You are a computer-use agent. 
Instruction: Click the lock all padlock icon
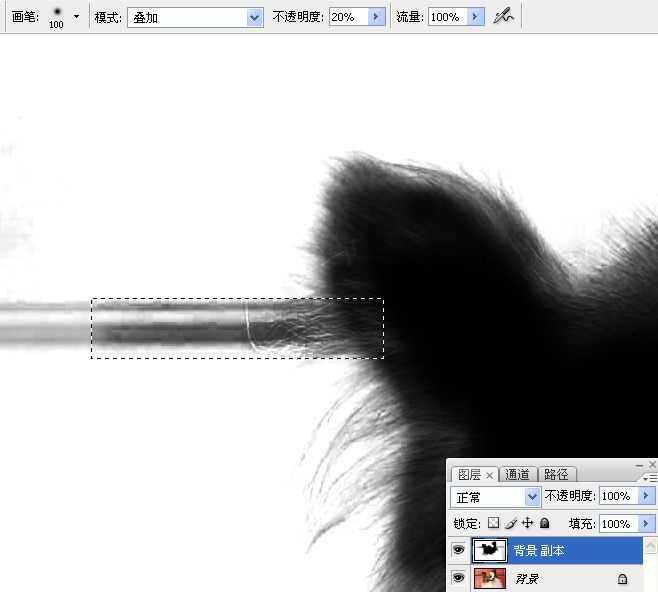click(544, 523)
